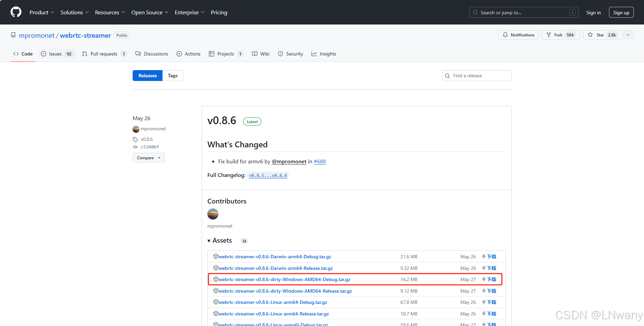Open the Discussions tab
Screen dimensions: 644x326
[152, 54]
